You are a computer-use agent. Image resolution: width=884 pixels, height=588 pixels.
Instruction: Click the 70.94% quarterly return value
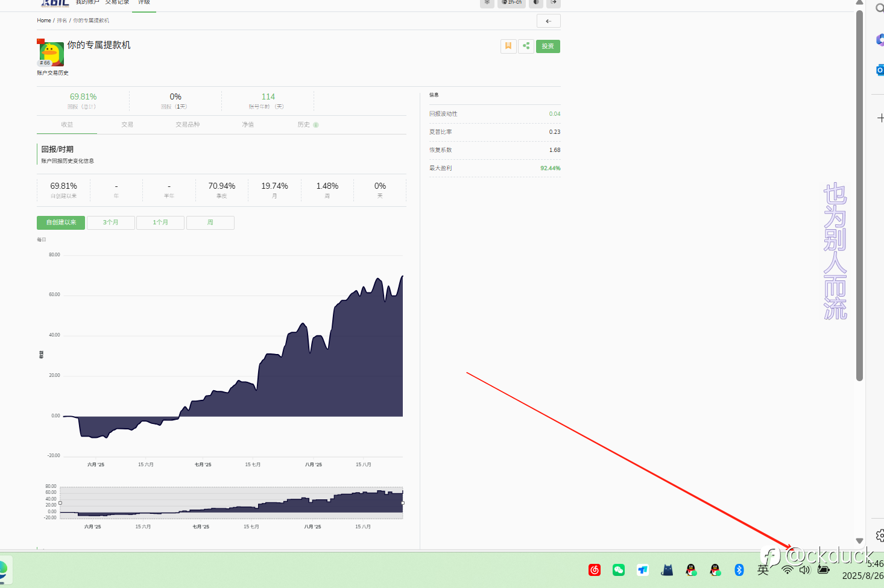pos(222,186)
